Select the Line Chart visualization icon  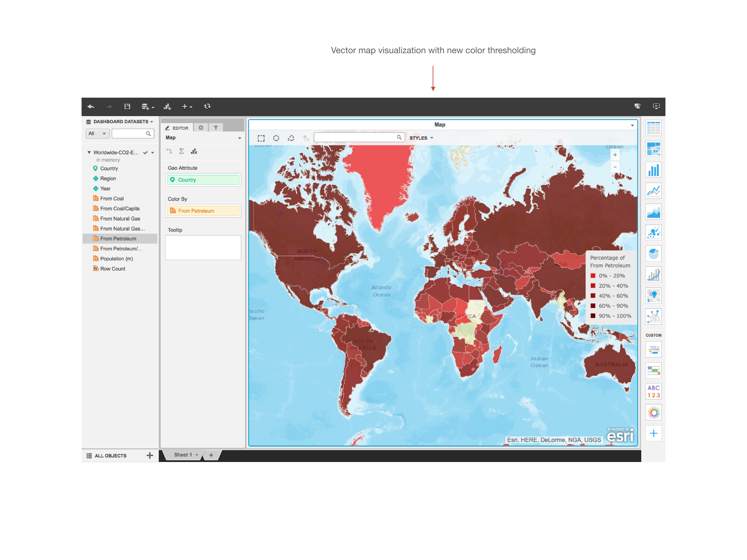654,191
